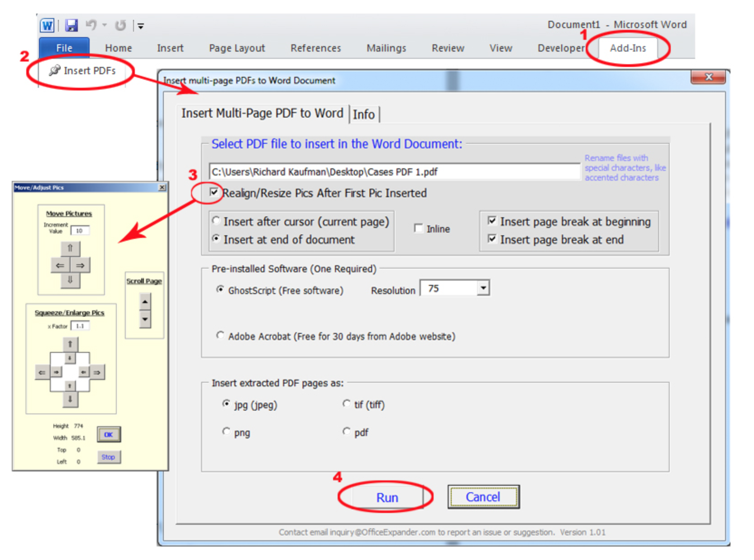Click the Cancel button
The image size is (754, 560).
click(483, 497)
